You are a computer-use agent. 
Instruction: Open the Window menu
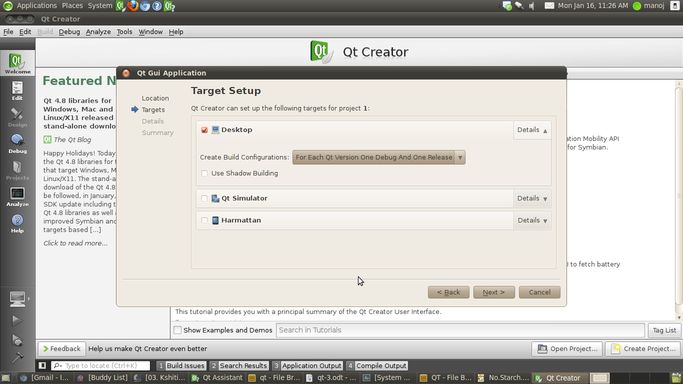pos(150,32)
